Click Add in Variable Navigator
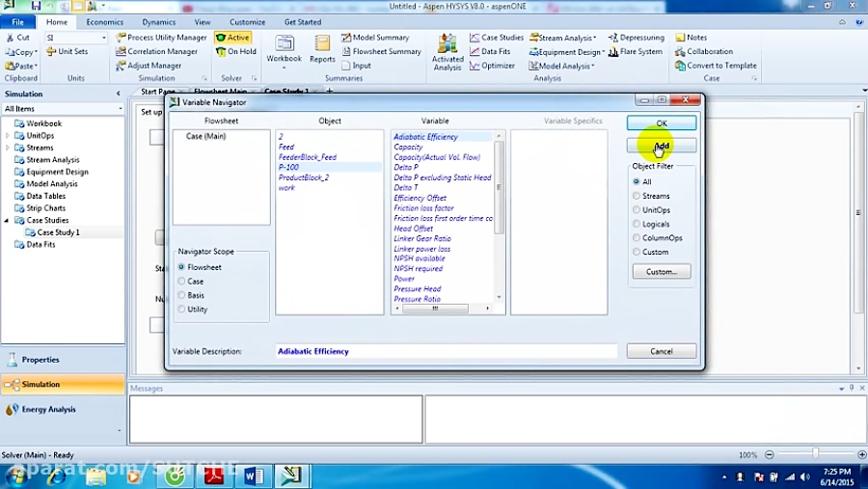The image size is (868, 489). 662,146
